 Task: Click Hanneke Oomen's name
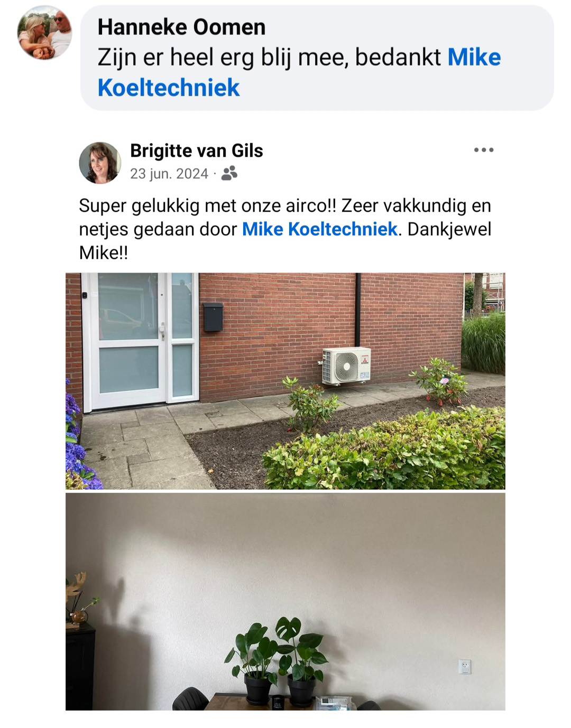click(181, 27)
